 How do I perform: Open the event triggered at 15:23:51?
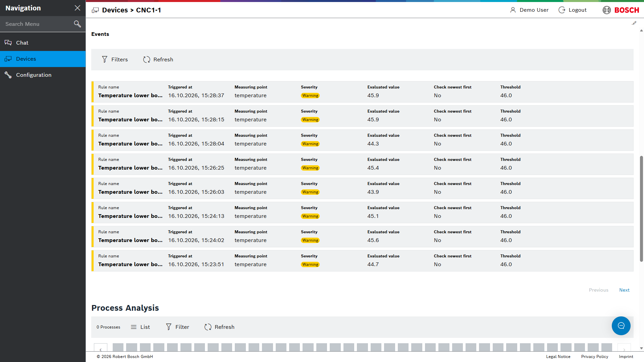(x=362, y=261)
